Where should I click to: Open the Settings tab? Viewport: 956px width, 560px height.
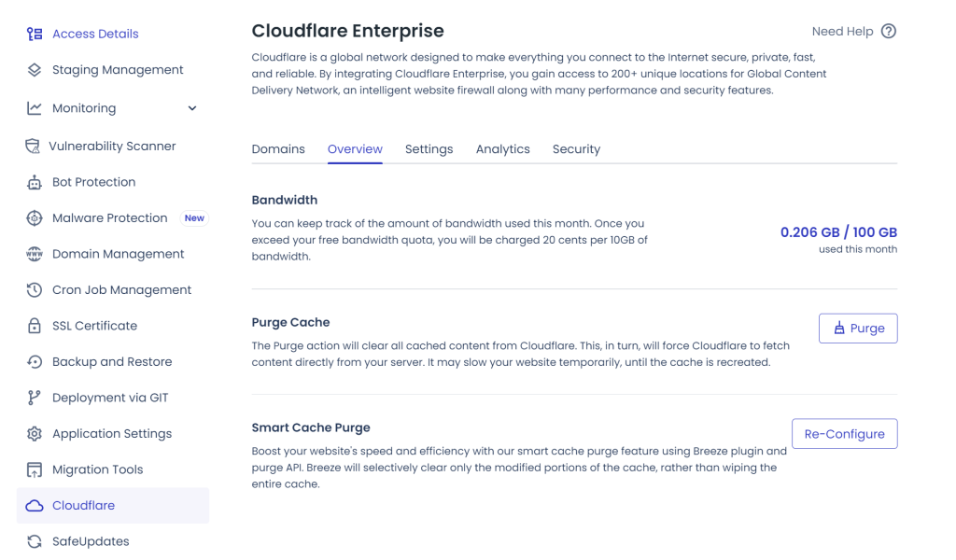(429, 149)
